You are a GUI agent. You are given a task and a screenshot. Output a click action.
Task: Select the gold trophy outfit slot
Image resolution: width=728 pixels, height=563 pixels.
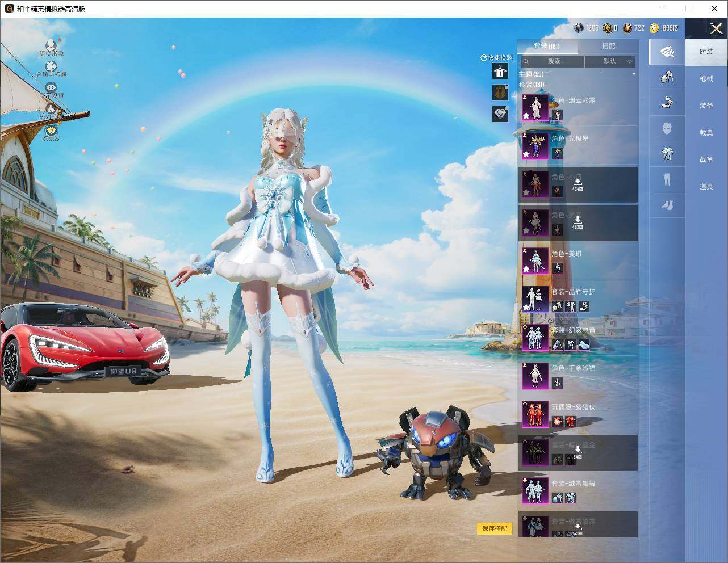coord(500,93)
